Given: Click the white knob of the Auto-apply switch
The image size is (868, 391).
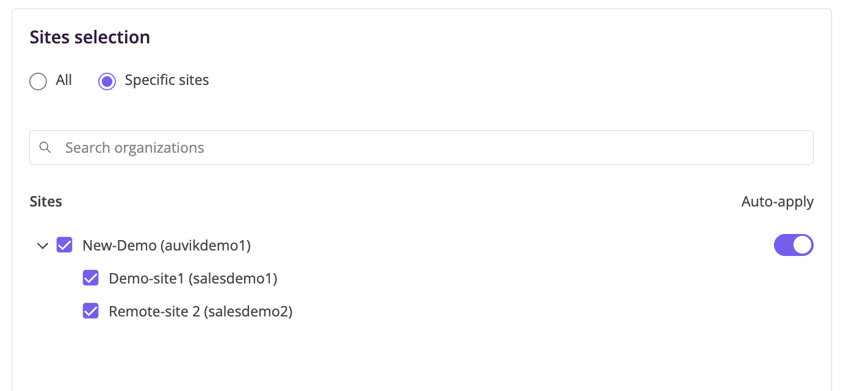Looking at the screenshot, I should click(x=803, y=245).
